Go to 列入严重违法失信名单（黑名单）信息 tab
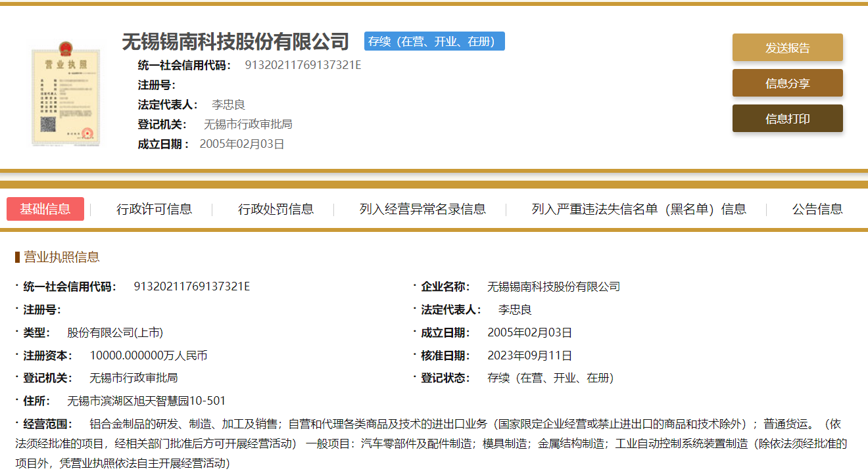The image size is (868, 475). (x=639, y=209)
